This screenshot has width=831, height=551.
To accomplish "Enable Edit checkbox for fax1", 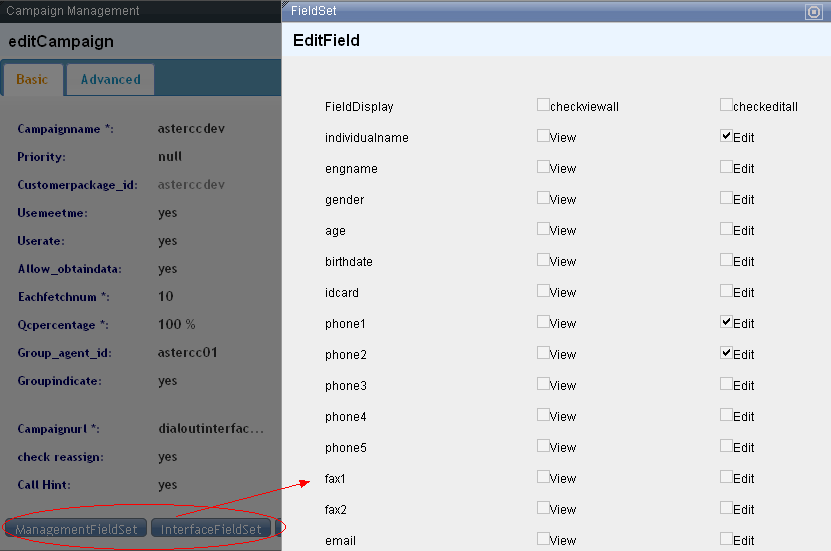I will point(726,477).
